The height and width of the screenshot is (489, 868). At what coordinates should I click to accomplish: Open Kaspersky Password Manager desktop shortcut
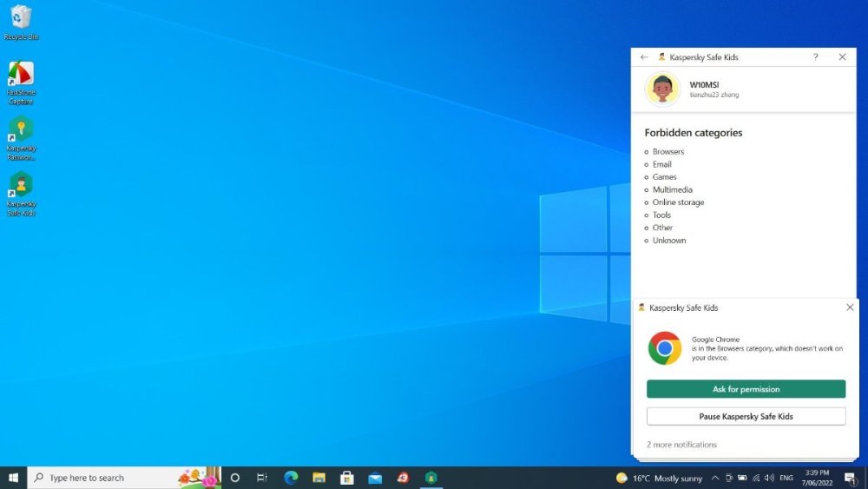21,138
